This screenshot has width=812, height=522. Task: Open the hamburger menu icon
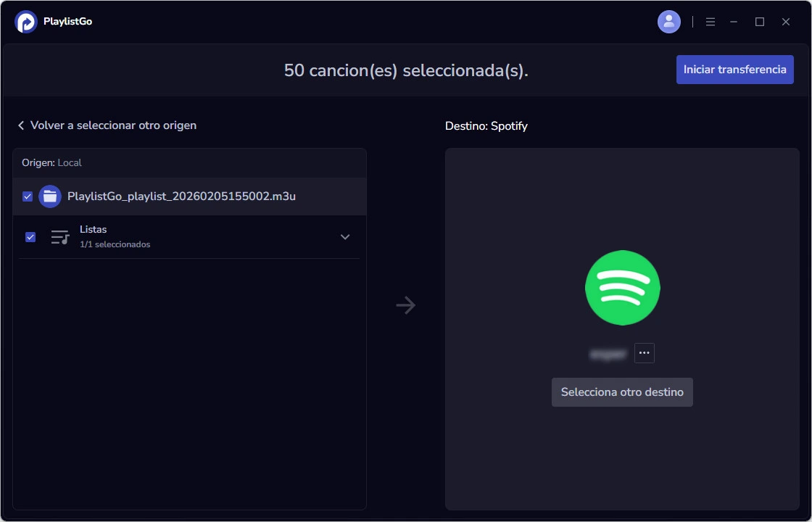pos(710,21)
